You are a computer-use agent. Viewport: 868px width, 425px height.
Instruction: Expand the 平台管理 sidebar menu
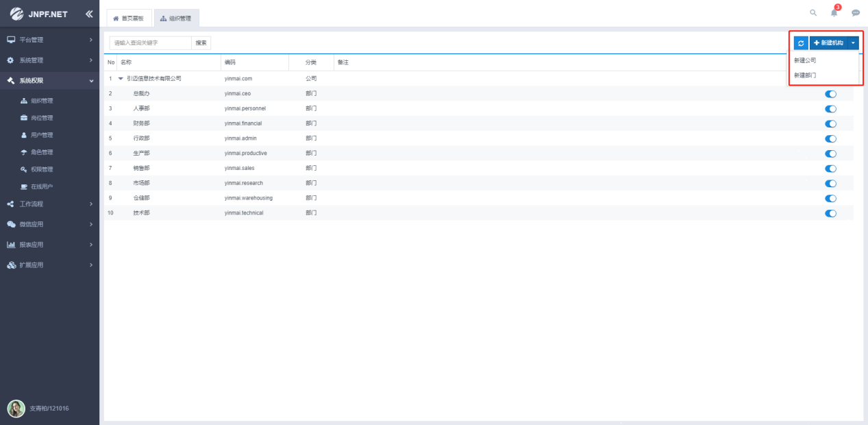click(x=49, y=40)
